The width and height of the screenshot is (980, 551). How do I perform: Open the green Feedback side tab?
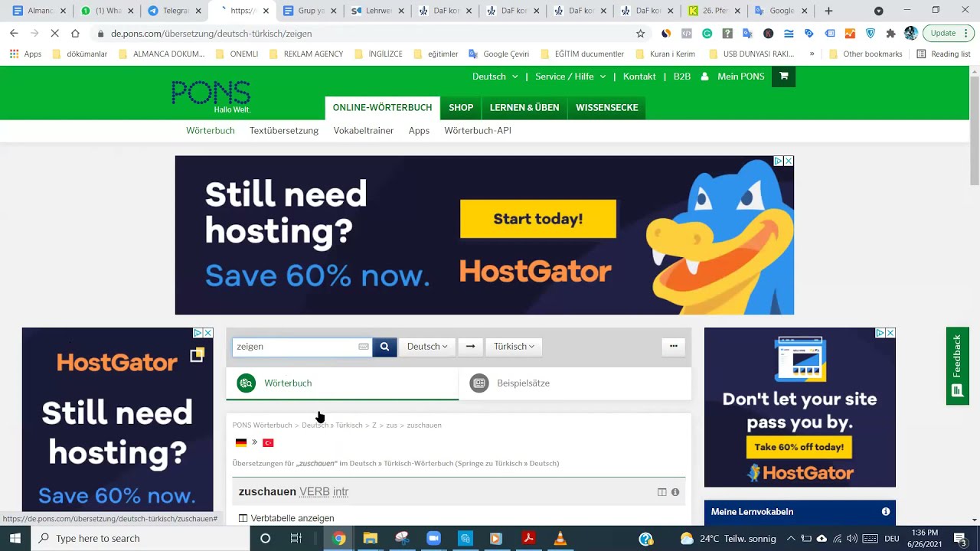[957, 366]
